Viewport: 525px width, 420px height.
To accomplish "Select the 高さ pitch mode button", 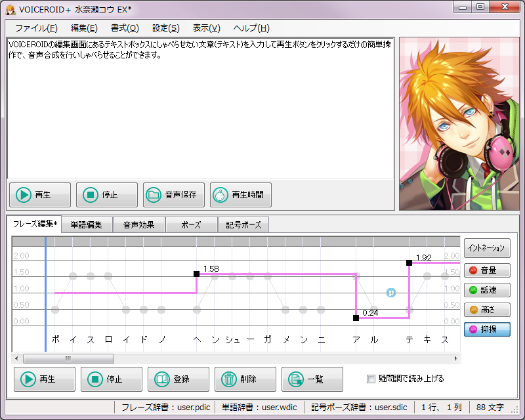I will click(x=487, y=310).
